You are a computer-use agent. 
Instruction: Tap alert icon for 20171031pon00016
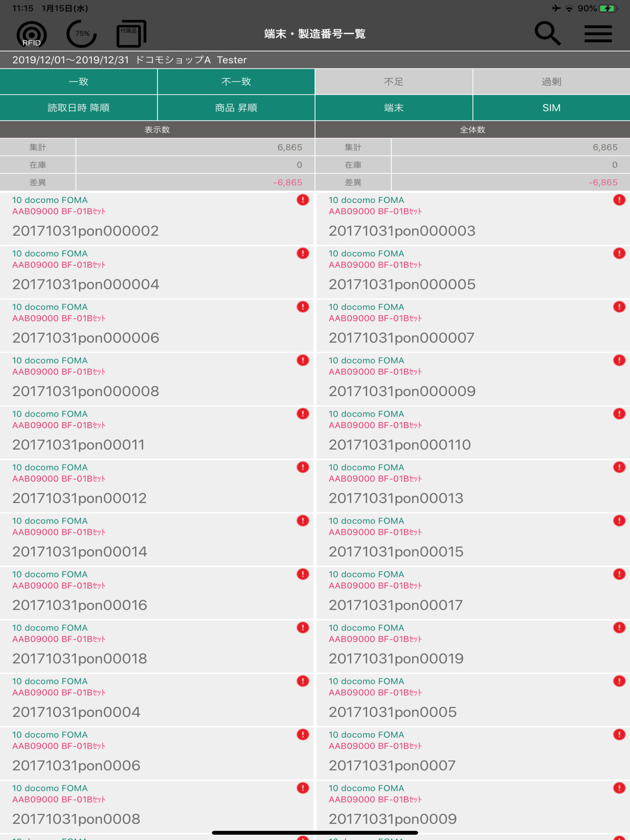pos(302,575)
